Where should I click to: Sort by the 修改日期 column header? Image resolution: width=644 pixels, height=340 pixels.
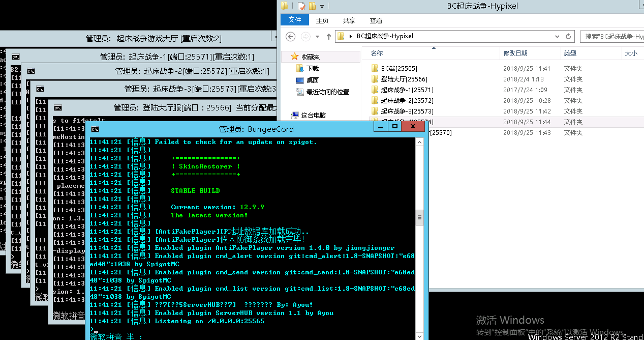click(515, 53)
